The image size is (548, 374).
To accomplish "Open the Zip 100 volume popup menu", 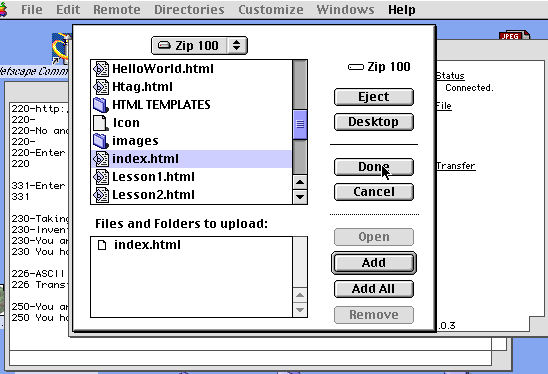I will [x=199, y=45].
